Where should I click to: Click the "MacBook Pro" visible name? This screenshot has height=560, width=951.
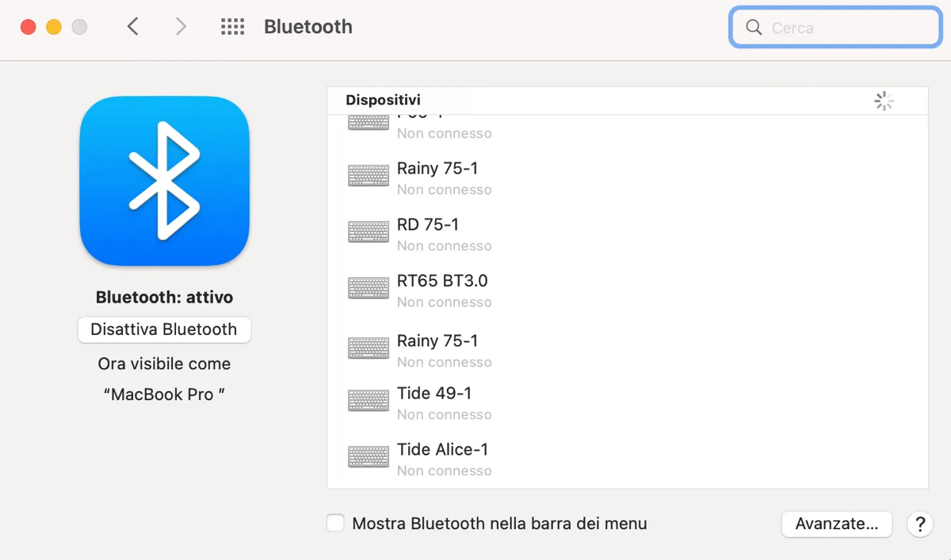(x=164, y=394)
